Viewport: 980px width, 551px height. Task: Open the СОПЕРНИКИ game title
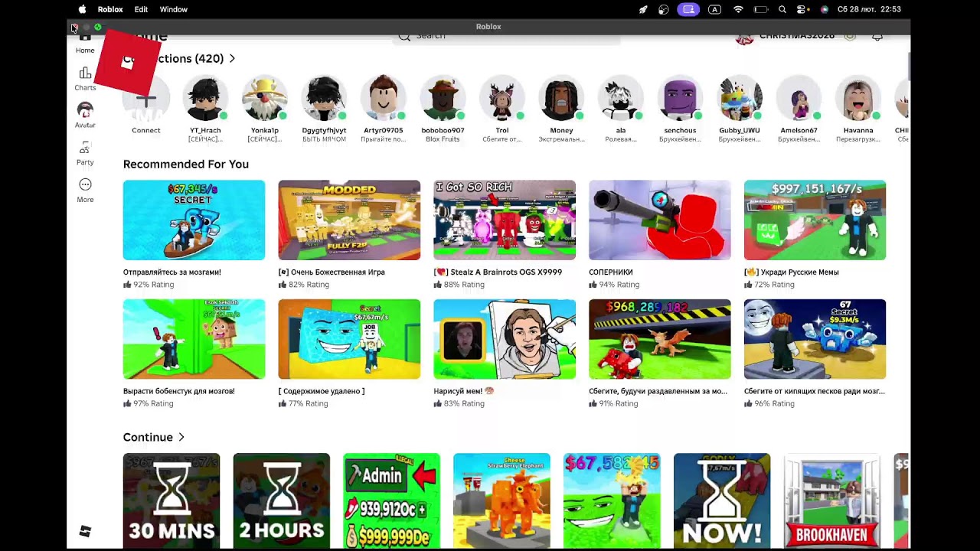[x=611, y=272]
